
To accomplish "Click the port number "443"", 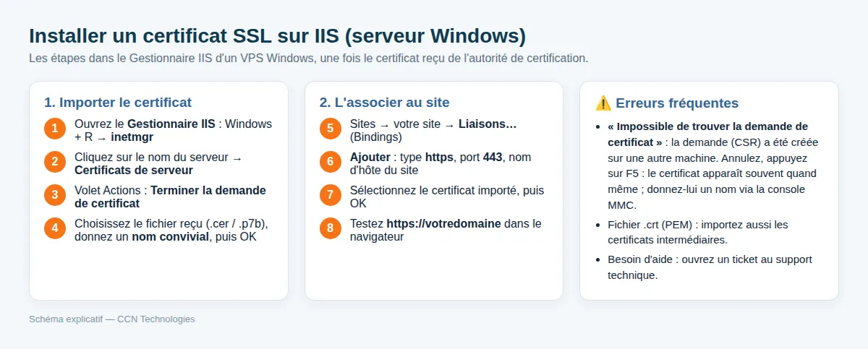I will tap(493, 157).
